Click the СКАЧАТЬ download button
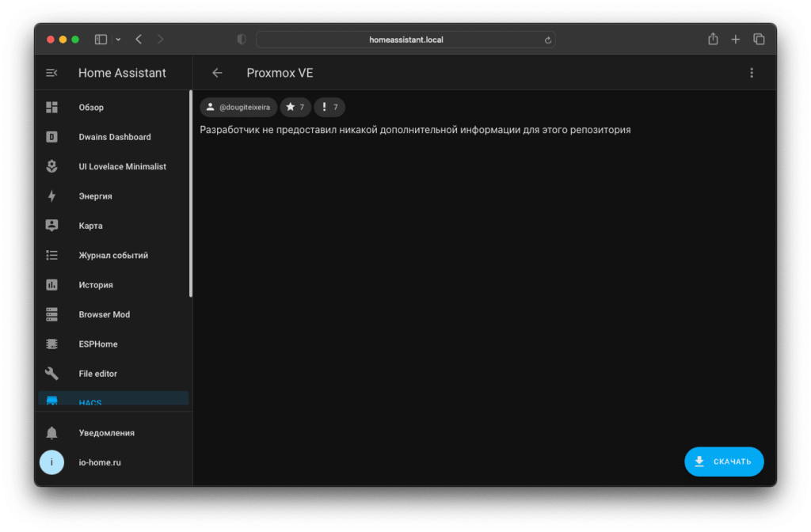 point(724,462)
